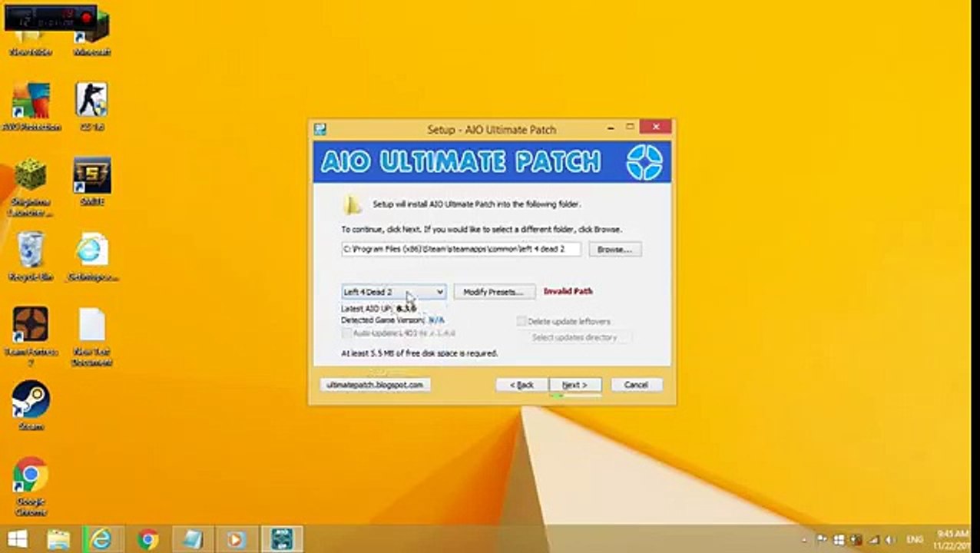Click the red Invalid Path warning text

coord(568,292)
